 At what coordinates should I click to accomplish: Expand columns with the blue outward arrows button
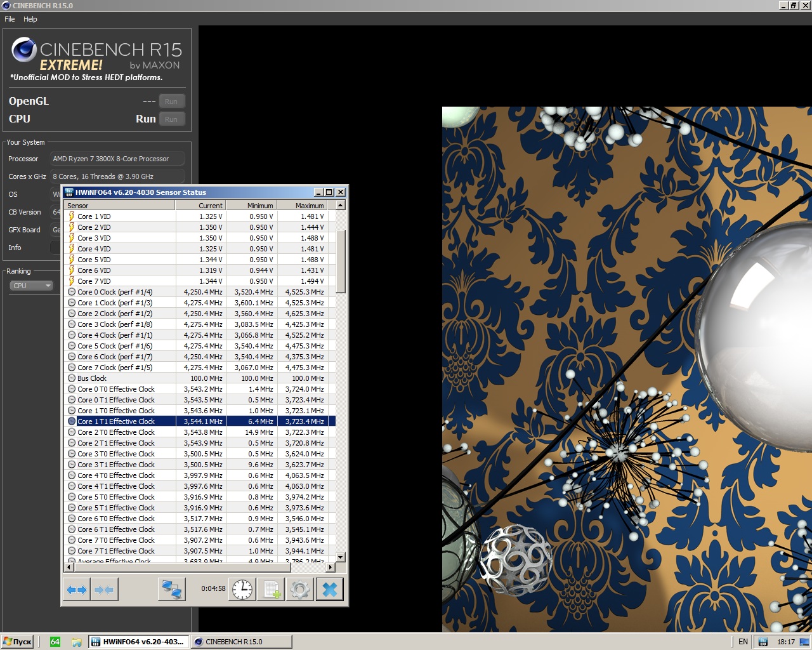(77, 590)
